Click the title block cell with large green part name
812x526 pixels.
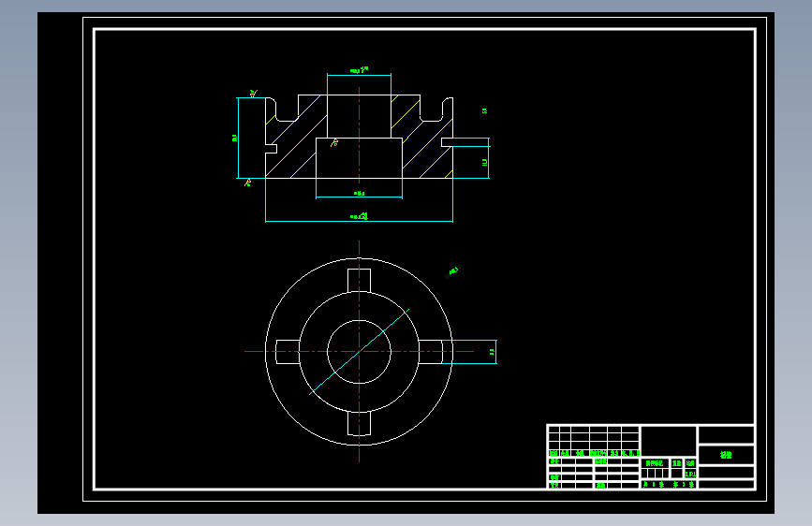coord(726,455)
